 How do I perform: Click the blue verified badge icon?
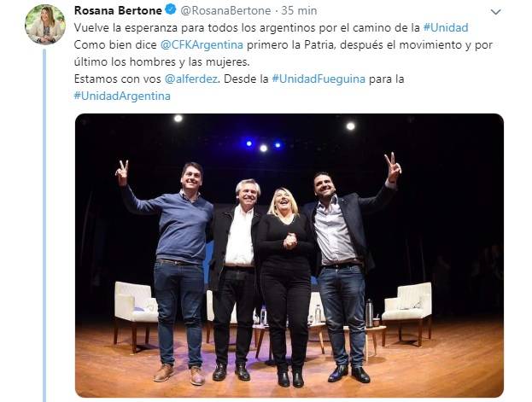[171, 10]
